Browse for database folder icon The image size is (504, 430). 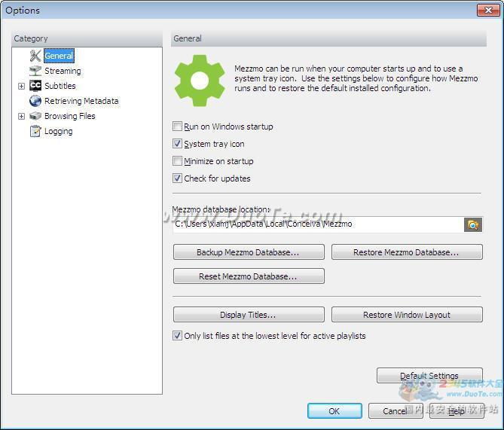coord(473,224)
